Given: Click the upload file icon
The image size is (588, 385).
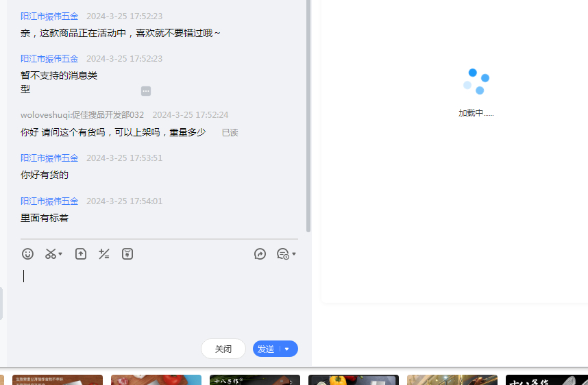Looking at the screenshot, I should click(x=81, y=254).
